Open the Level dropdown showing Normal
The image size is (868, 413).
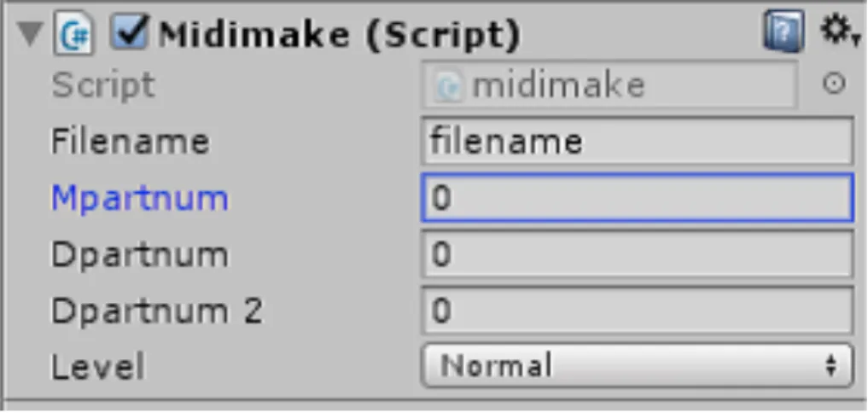pyautogui.click(x=638, y=365)
